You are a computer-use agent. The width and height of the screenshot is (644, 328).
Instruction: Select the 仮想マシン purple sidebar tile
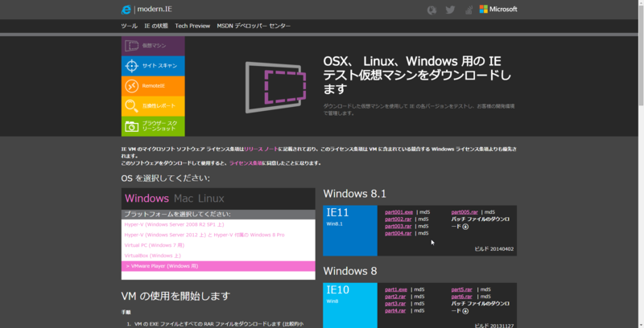[153, 46]
